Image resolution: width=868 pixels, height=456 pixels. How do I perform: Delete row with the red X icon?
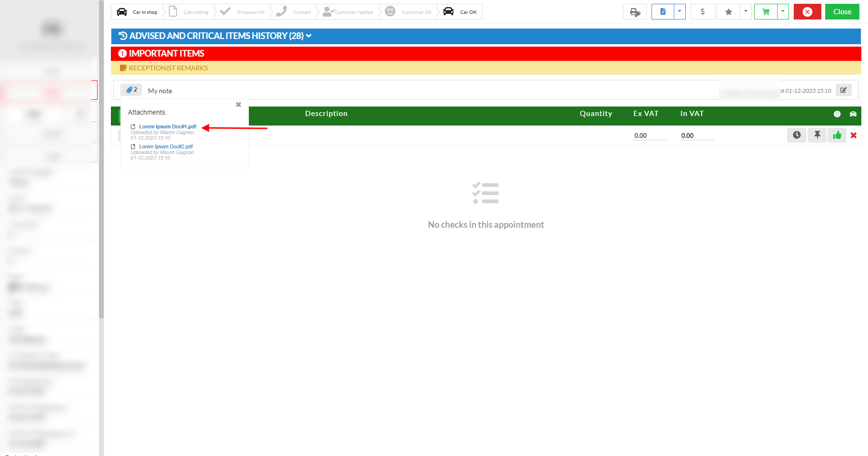click(x=854, y=136)
